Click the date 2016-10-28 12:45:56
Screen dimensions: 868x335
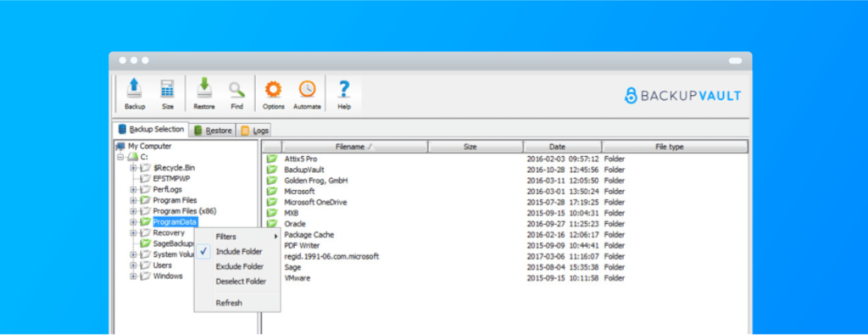(563, 170)
